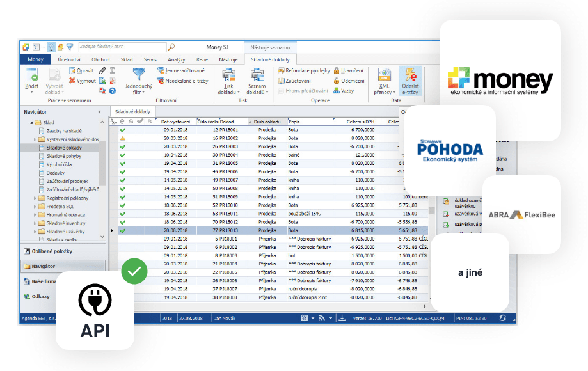Open the quick access toolbar dropdown arrow

pos(44,47)
